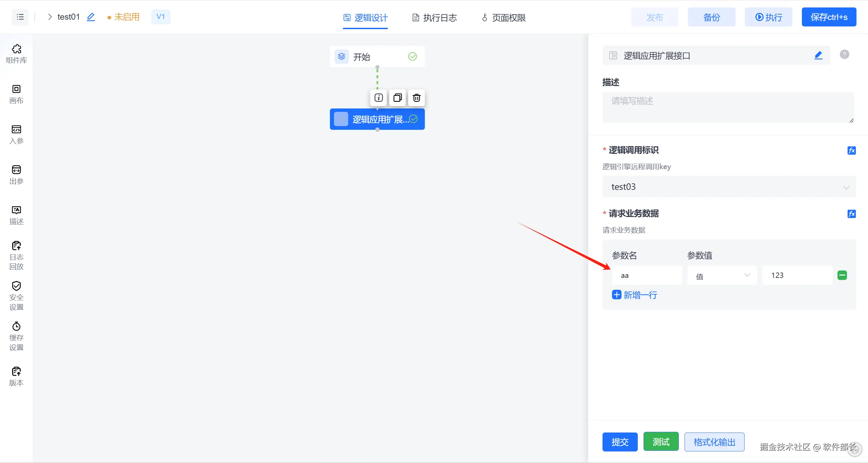Viewport: 868px width, 463px height.
Task: Expand the breadcrumb chevron before test01
Action: (50, 17)
